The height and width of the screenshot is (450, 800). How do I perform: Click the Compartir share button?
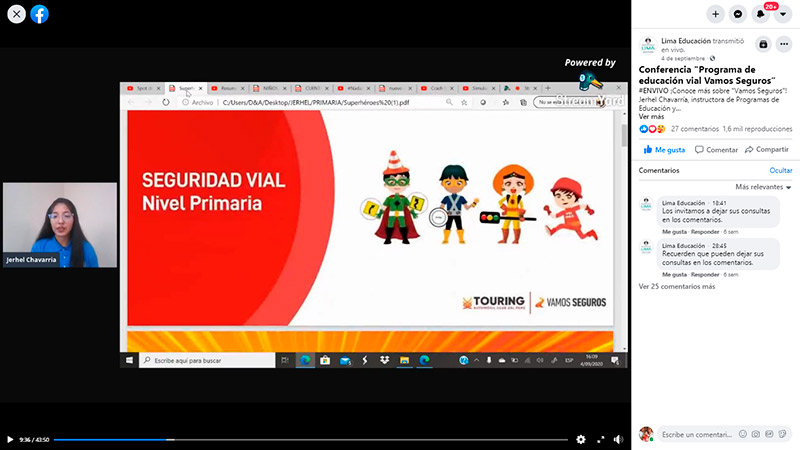767,150
